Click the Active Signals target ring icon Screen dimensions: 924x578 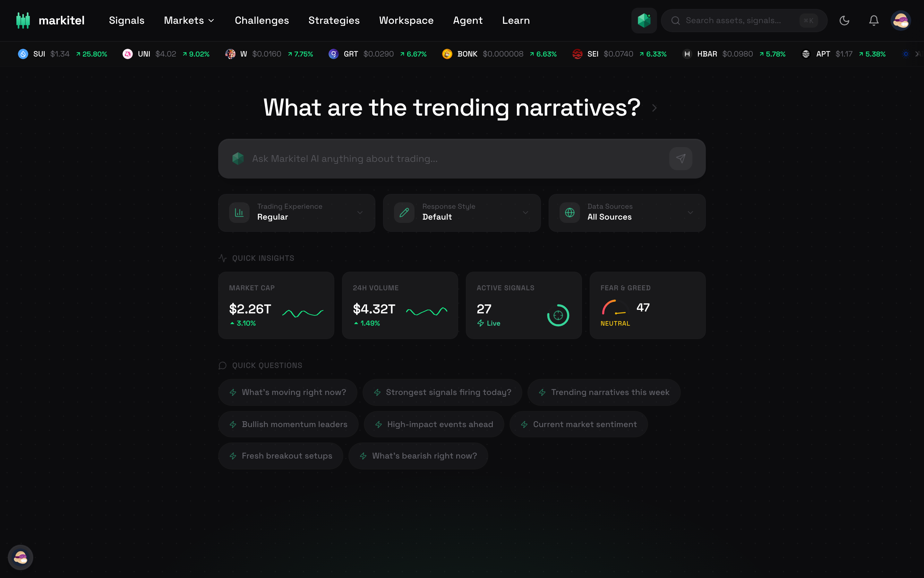click(558, 315)
